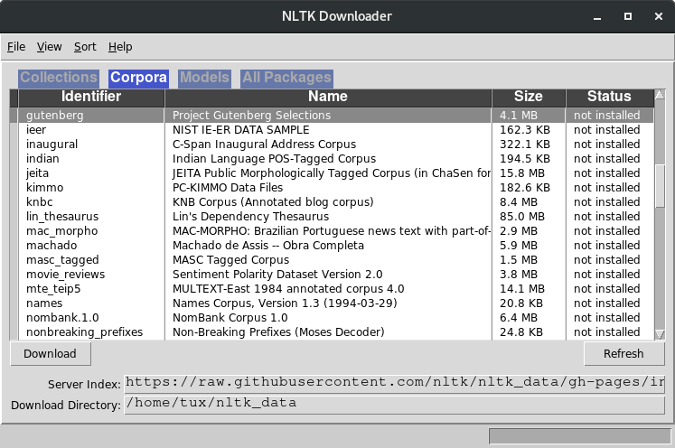Select the nonbreaking_prefixes package

point(84,332)
